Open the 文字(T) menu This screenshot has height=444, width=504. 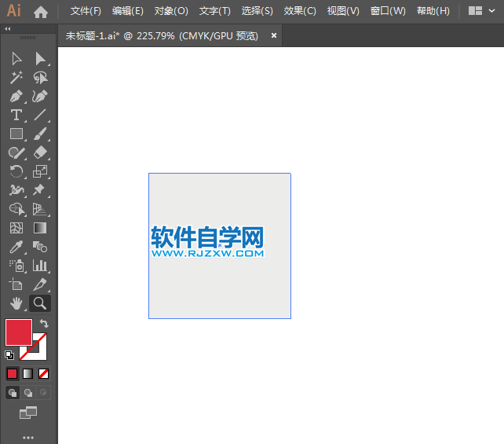[x=215, y=11]
